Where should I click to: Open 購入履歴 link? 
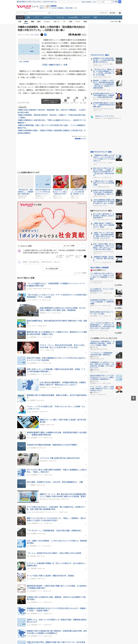pos(112,13)
